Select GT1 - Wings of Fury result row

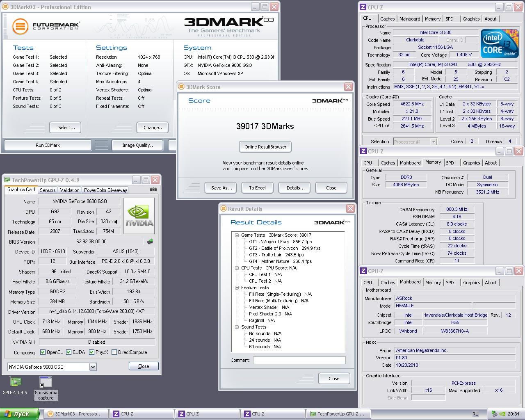[280, 242]
